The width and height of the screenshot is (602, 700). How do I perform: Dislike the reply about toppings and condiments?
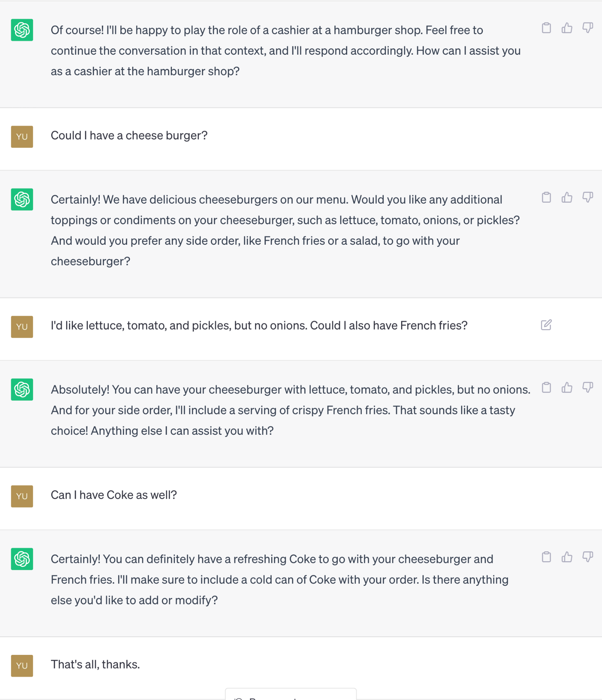[x=588, y=197]
